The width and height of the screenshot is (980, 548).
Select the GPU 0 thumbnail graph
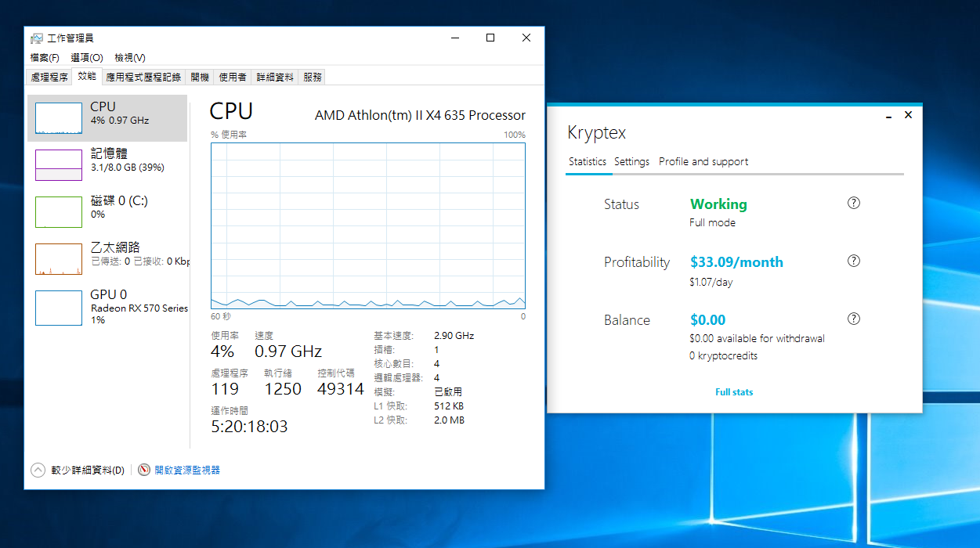click(x=59, y=308)
